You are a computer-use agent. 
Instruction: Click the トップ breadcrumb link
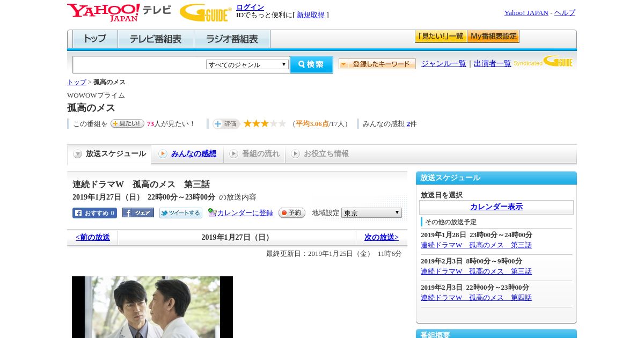(77, 82)
